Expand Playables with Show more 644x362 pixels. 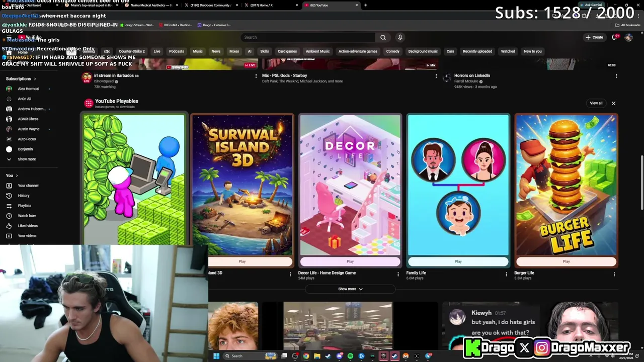tap(350, 289)
